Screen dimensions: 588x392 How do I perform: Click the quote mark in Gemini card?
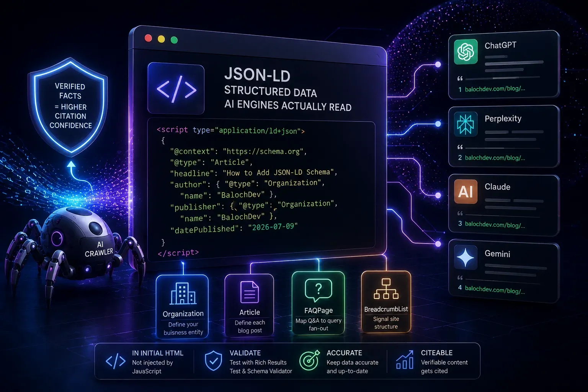tap(460, 278)
